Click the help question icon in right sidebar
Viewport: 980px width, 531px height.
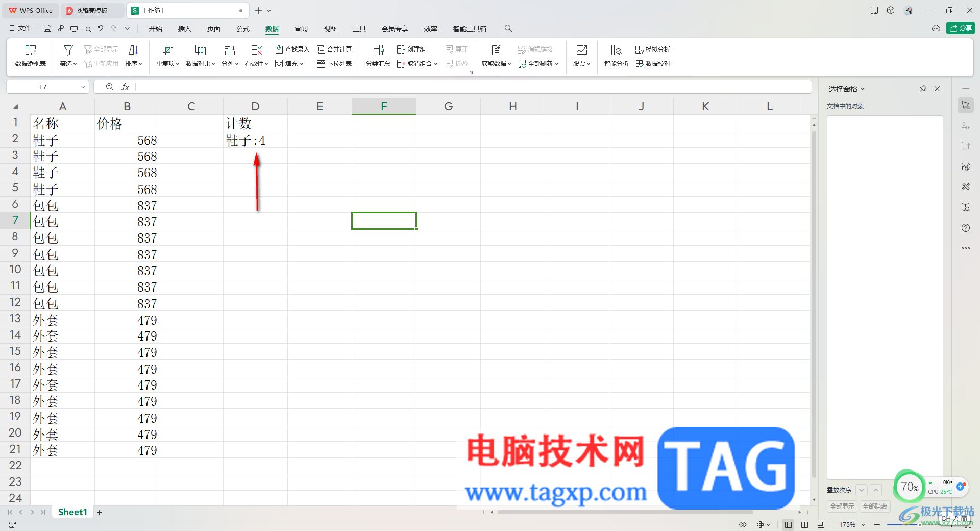pyautogui.click(x=966, y=228)
